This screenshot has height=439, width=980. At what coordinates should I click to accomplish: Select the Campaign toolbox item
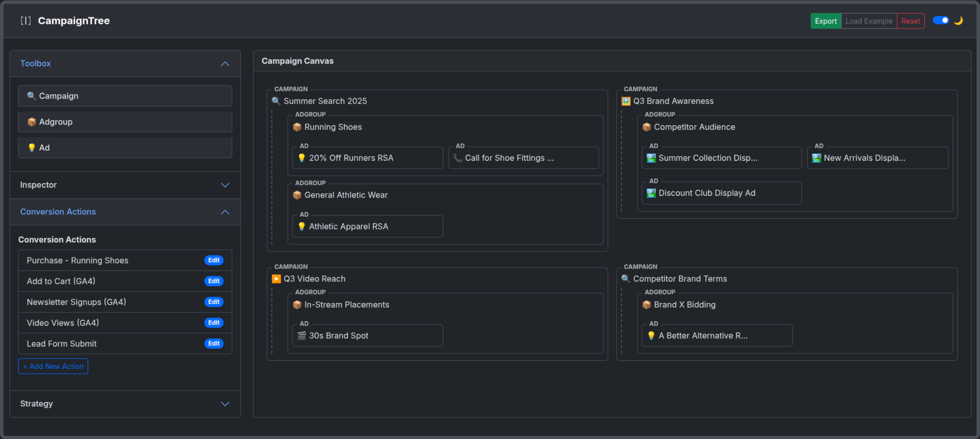125,96
